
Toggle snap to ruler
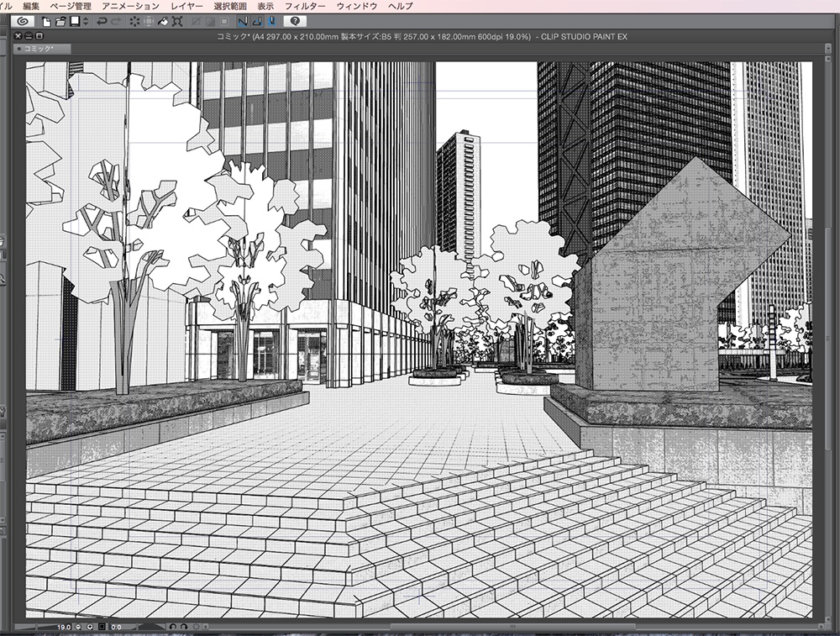[243, 23]
